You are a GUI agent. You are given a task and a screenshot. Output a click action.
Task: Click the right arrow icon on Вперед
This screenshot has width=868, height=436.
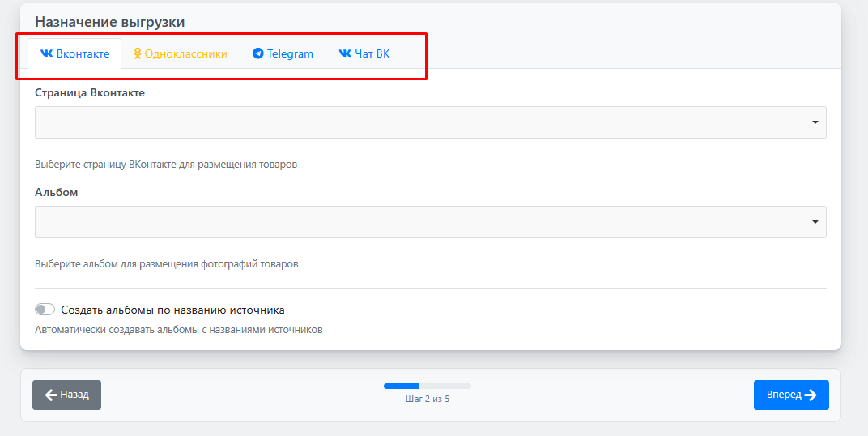(811, 395)
